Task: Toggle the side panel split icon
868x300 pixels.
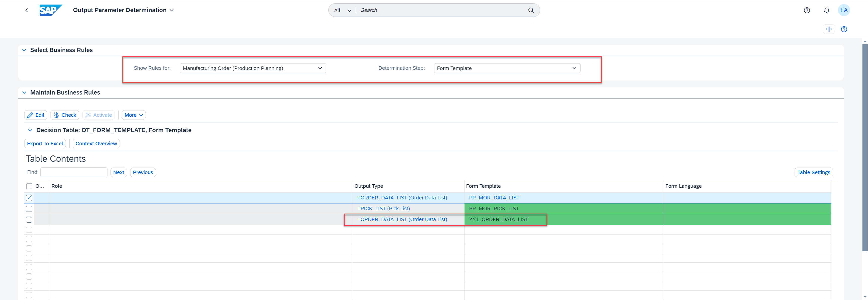Action: click(829, 29)
